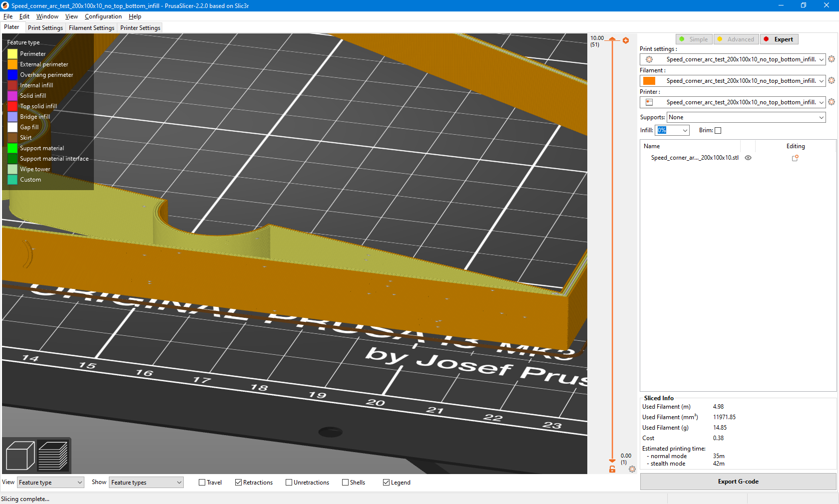Open the layer slider cog settings icon
This screenshot has width=839, height=504.
point(632,469)
